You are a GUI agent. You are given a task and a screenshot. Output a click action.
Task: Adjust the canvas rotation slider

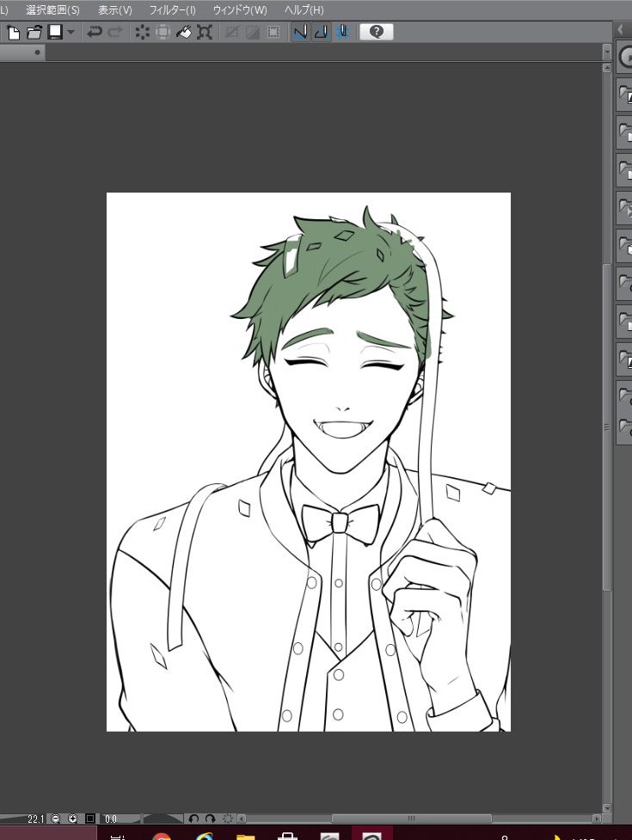tap(163, 819)
